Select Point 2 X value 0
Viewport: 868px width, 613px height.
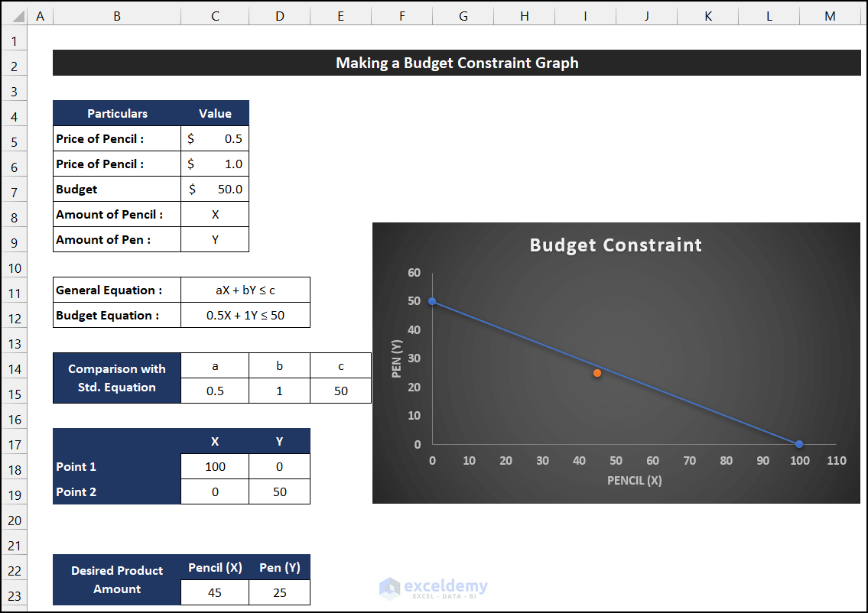(x=215, y=491)
